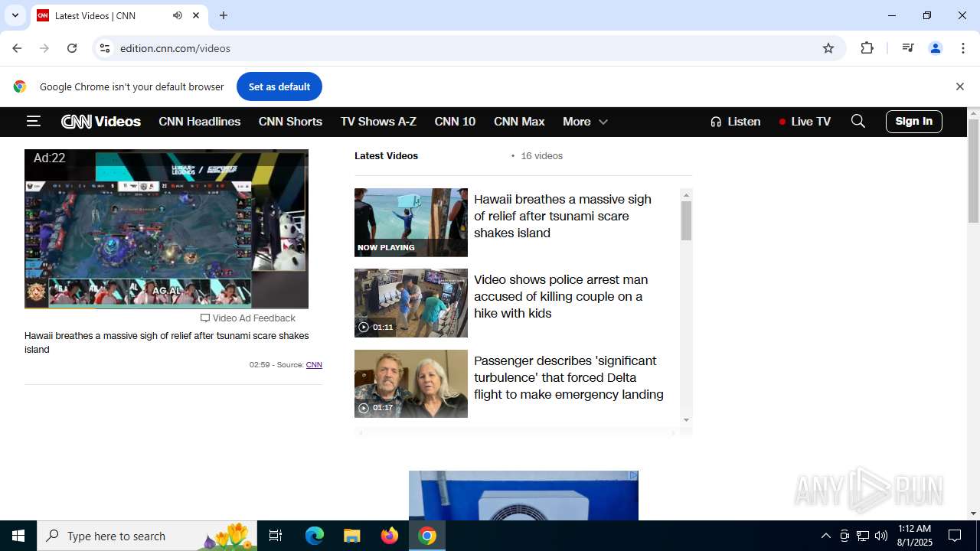Open a new browser tab

(224, 15)
